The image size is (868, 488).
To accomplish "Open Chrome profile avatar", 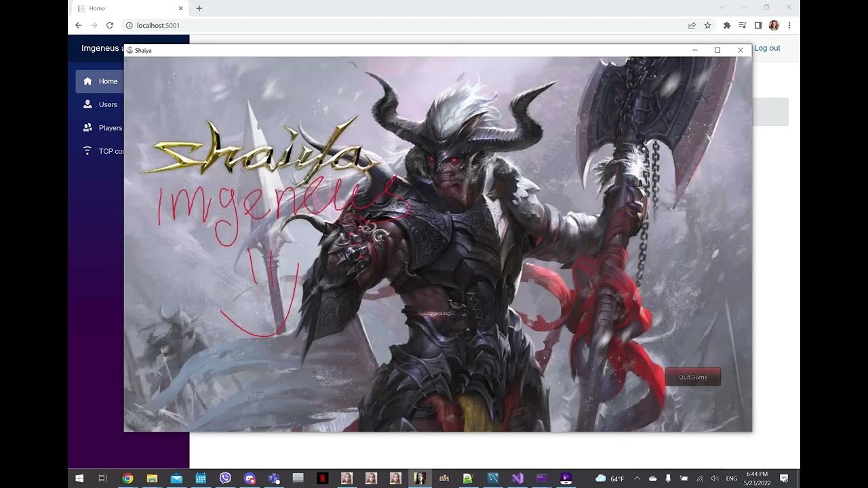I will coord(774,25).
